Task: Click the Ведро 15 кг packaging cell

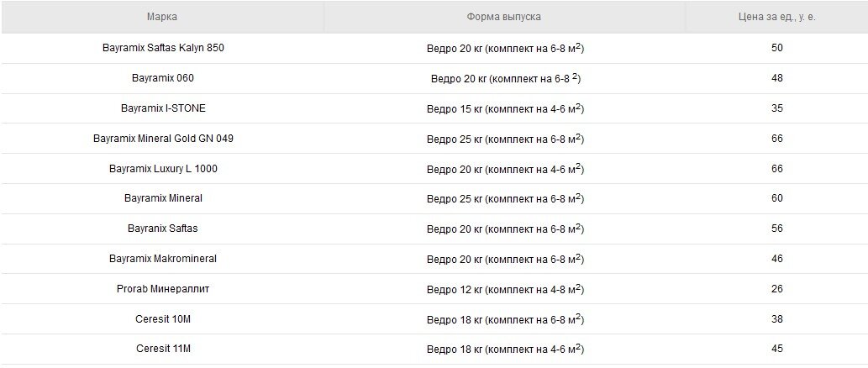Action: [x=505, y=108]
